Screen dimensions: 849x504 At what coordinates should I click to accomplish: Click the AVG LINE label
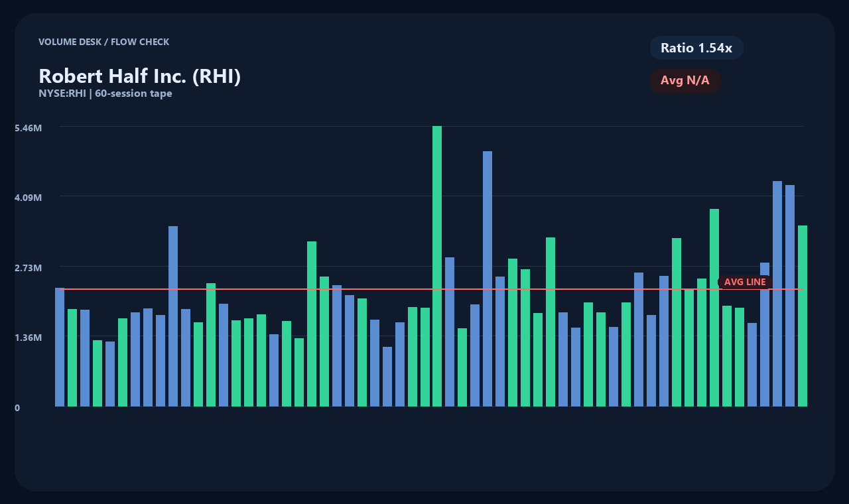(x=745, y=283)
